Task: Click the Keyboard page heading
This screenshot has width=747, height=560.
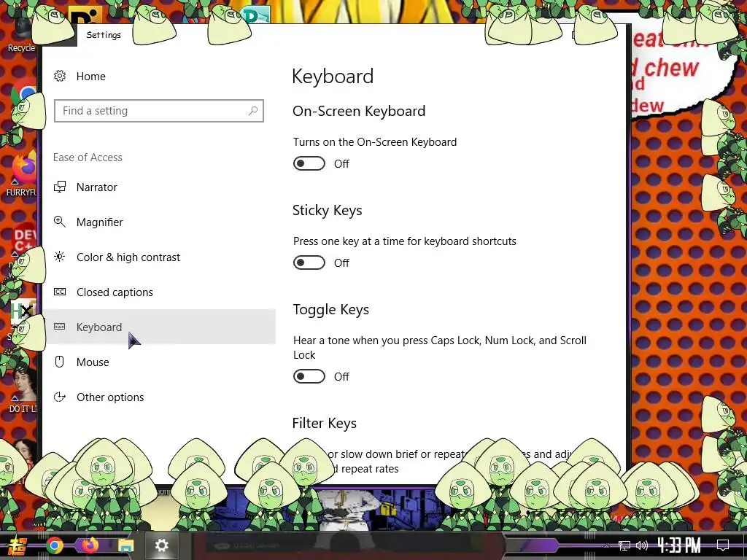Action: [333, 76]
